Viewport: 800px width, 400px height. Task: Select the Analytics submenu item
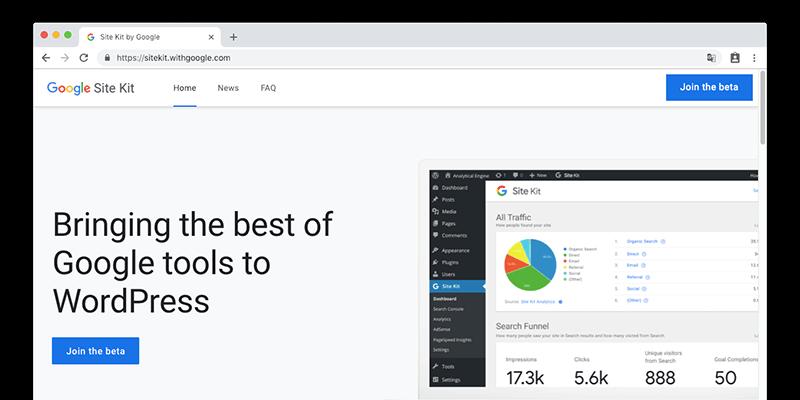point(442,319)
